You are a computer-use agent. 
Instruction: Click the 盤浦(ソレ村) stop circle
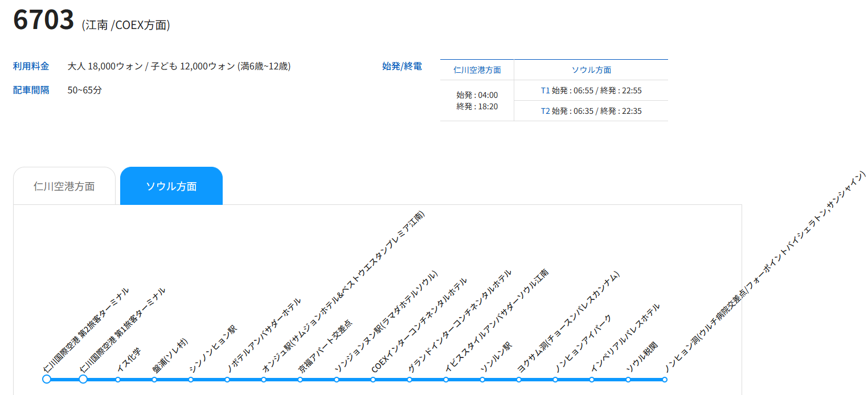pyautogui.click(x=154, y=380)
